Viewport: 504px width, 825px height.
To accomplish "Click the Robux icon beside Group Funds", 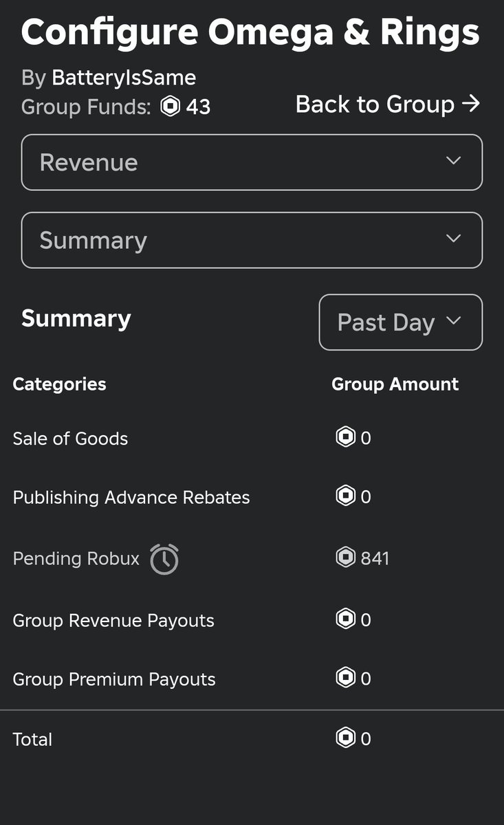I will click(170, 107).
